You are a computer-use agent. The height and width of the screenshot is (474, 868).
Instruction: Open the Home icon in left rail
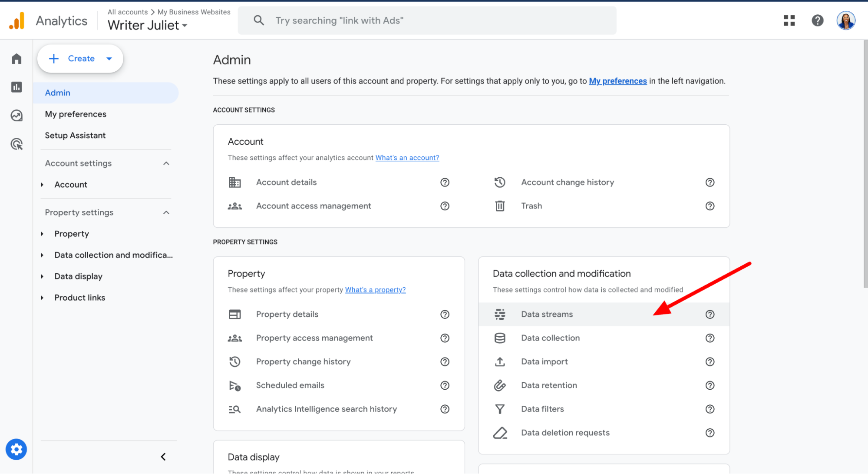pos(17,59)
